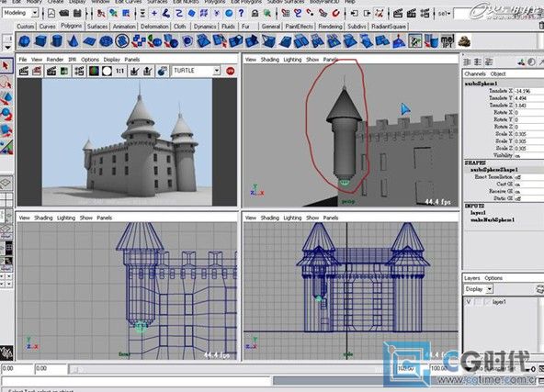Click the snap to curves icon
The image size is (544, 392).
(x=298, y=14)
